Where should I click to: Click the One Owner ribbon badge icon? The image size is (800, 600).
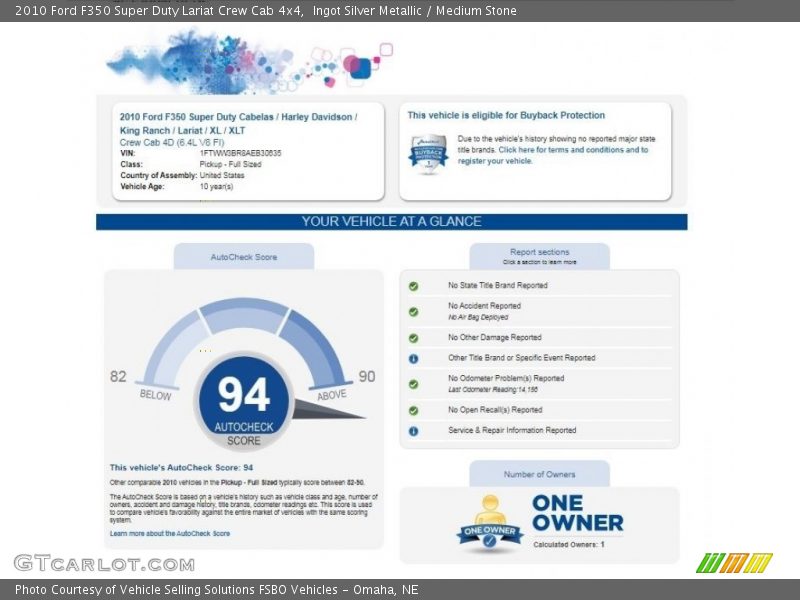point(489,524)
